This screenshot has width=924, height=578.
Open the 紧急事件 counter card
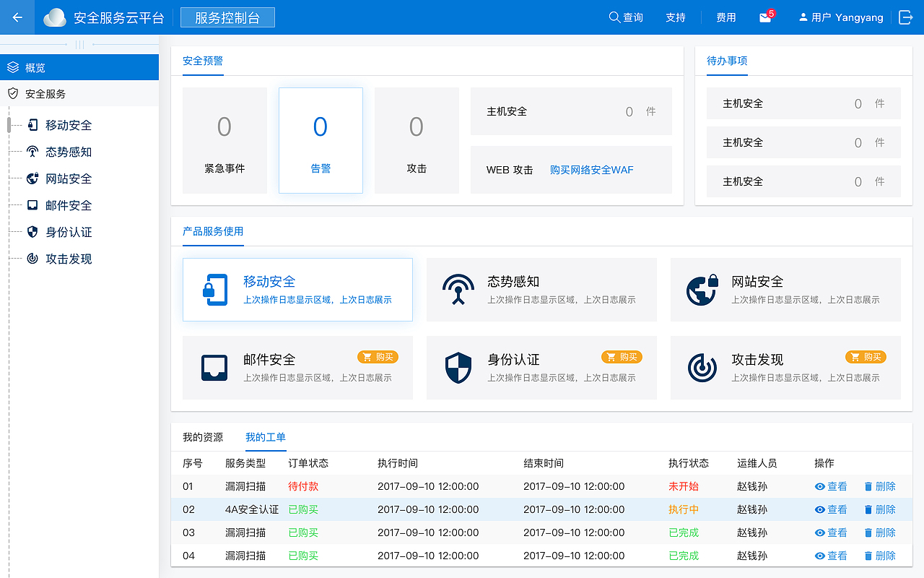point(225,140)
